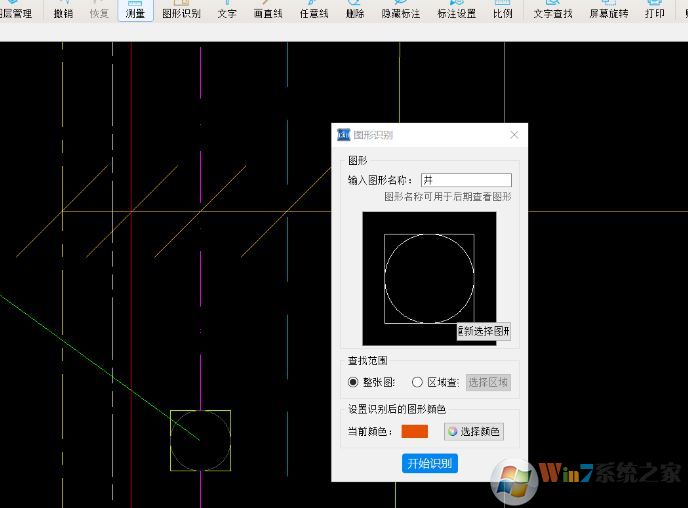Select the 区域查 region search radio option
Viewport: 688px width, 508px height.
pos(417,382)
